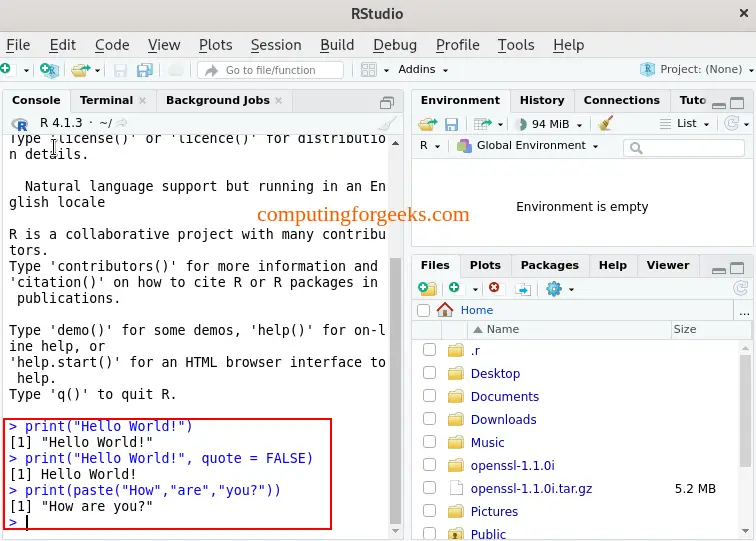Open the Global Environment dropdown
This screenshot has height=541, width=756.
(527, 146)
